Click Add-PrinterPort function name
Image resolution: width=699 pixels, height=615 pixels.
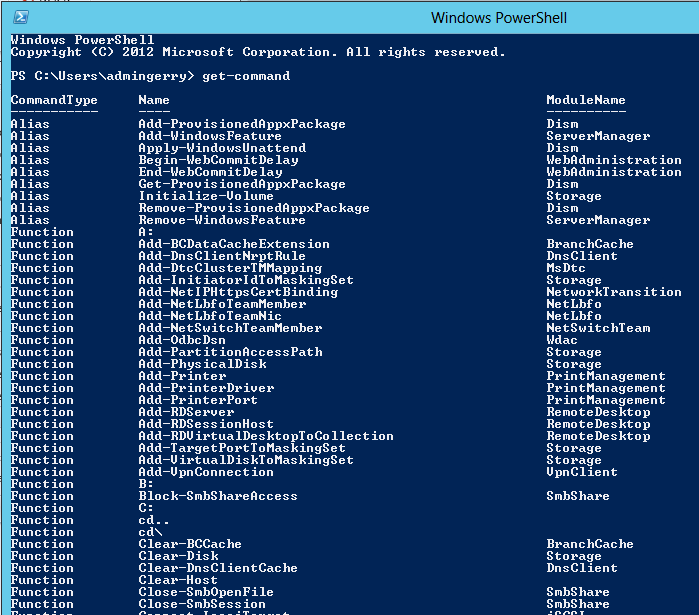tap(198, 400)
